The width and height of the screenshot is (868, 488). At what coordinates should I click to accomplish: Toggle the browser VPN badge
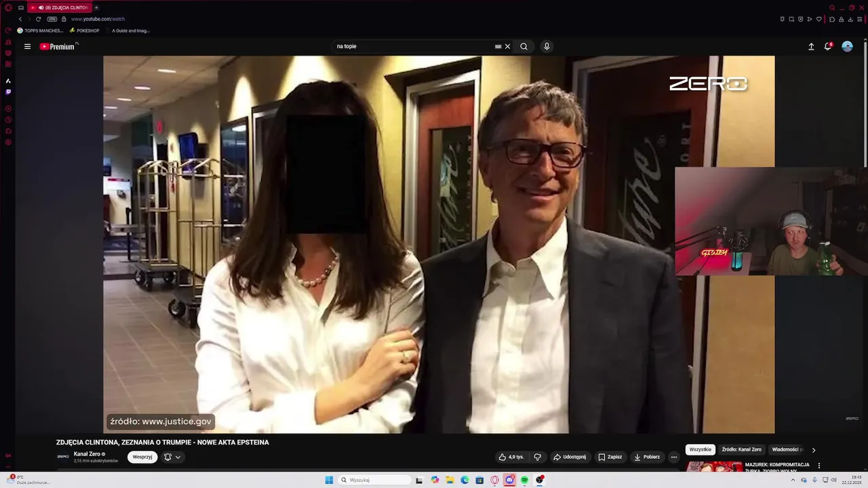tap(52, 19)
